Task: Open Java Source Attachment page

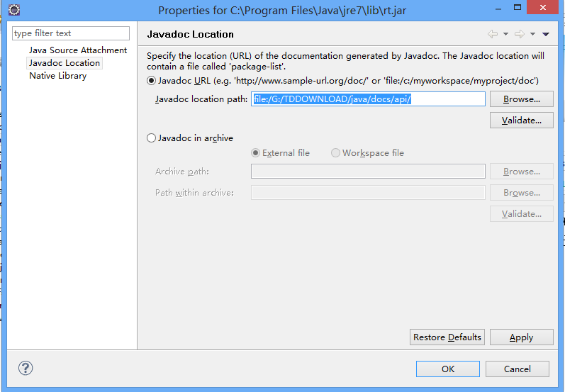Action: click(78, 50)
